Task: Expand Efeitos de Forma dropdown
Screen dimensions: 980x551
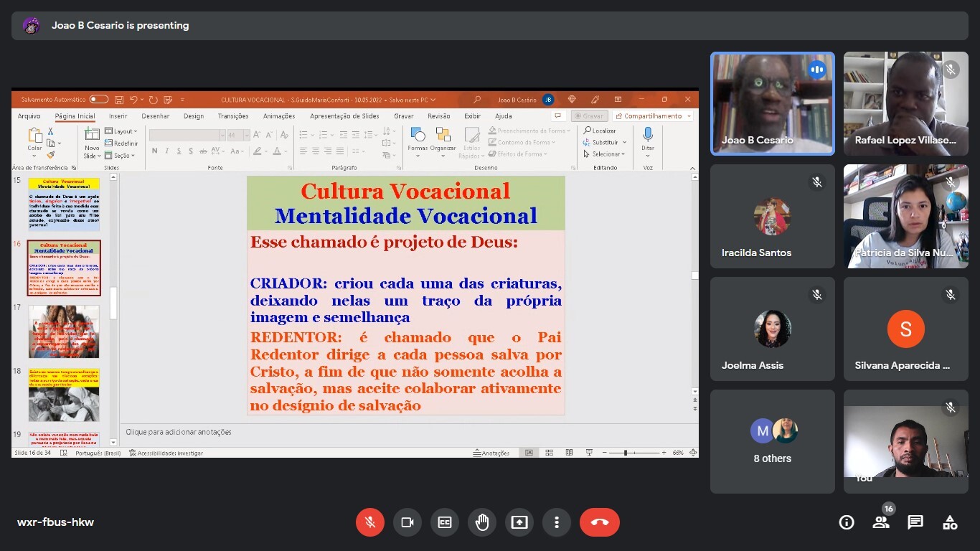Action: (x=518, y=154)
